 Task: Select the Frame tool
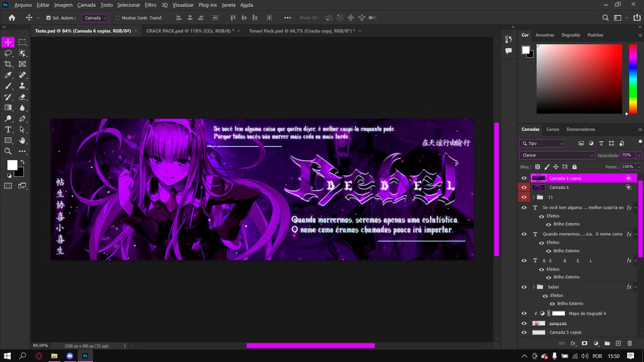(x=23, y=64)
